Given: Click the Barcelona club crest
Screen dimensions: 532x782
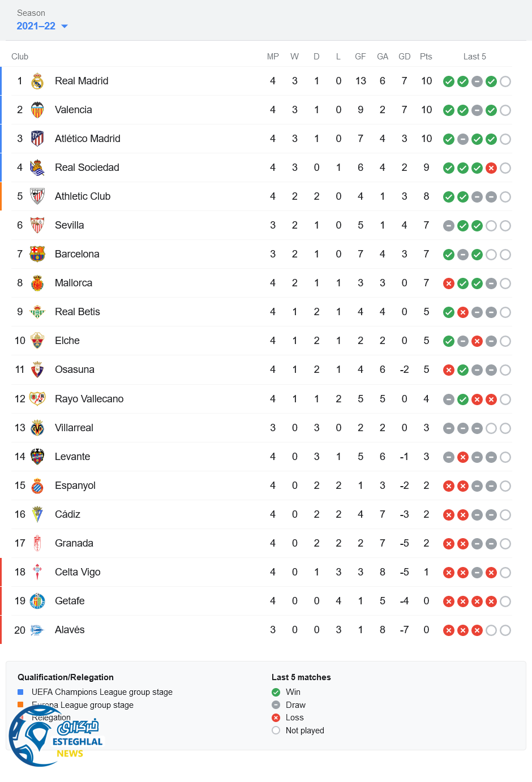Looking at the screenshot, I should (37, 254).
